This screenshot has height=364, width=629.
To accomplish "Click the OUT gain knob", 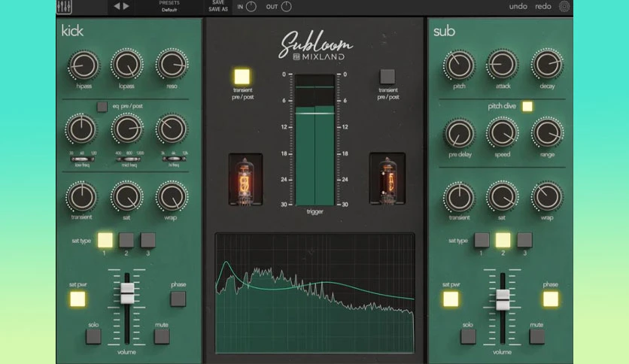I will point(286,7).
